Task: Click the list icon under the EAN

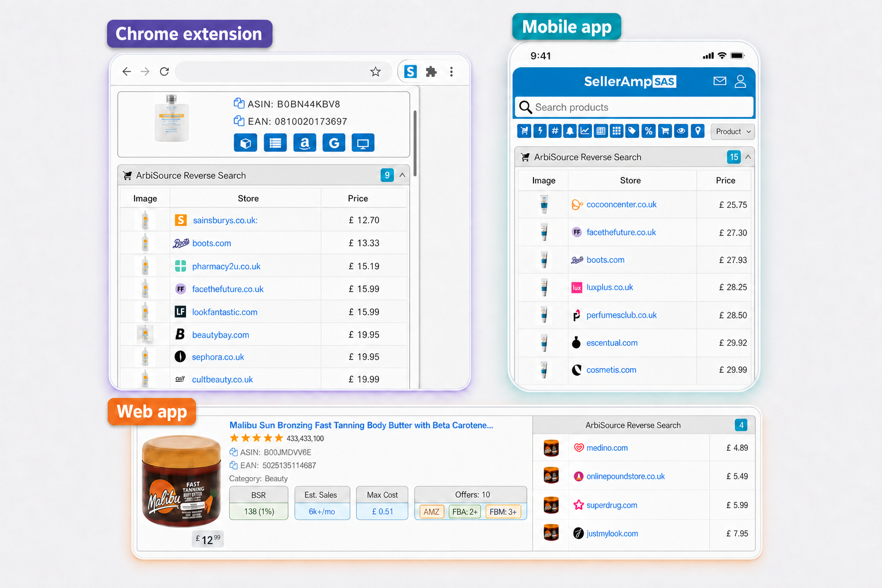Action: click(x=275, y=143)
